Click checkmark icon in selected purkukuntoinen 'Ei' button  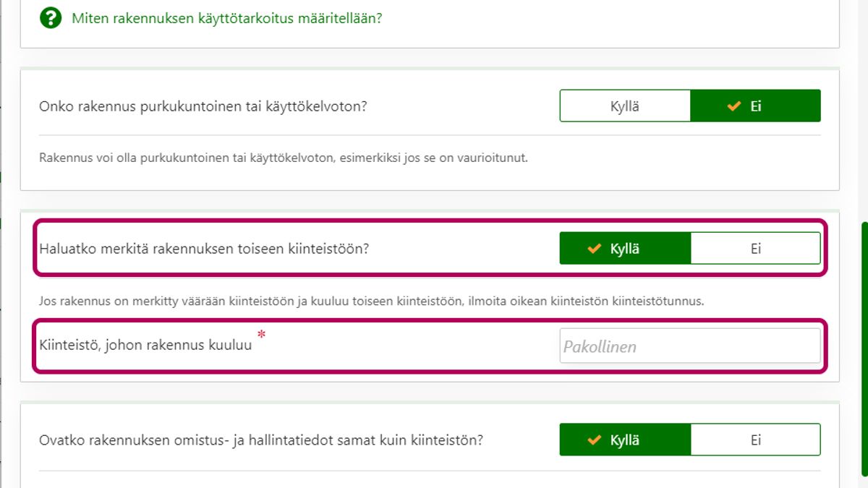(x=734, y=106)
